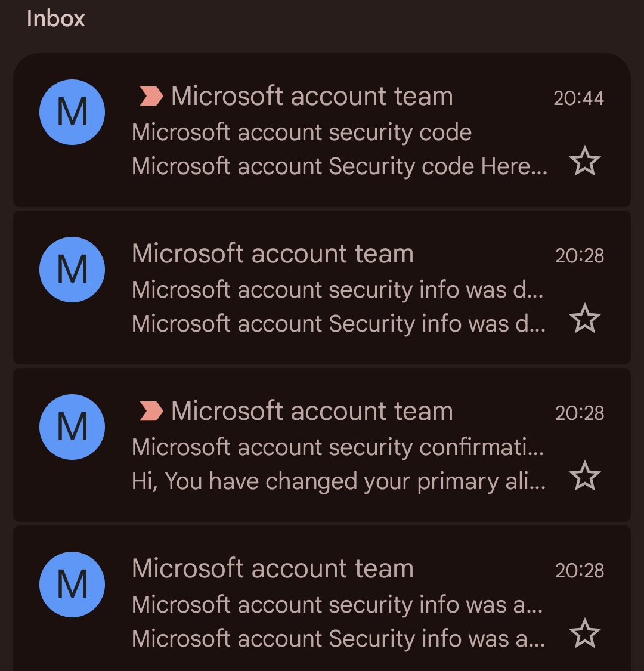Toggle importance marker on security confirmation email
The height and width of the screenshot is (671, 644).
[151, 412]
